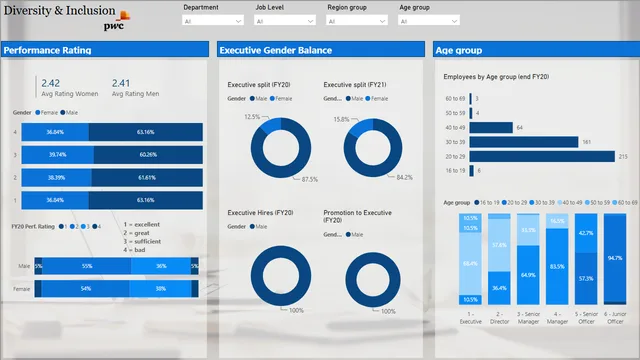Click the 2.42 Avg Rating Women card

tap(69, 87)
